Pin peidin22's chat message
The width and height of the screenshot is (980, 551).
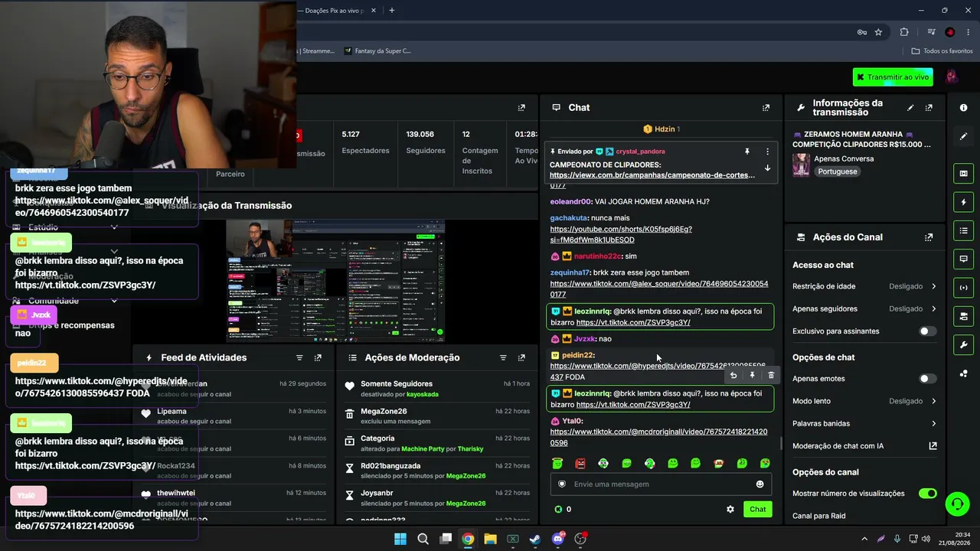(752, 375)
